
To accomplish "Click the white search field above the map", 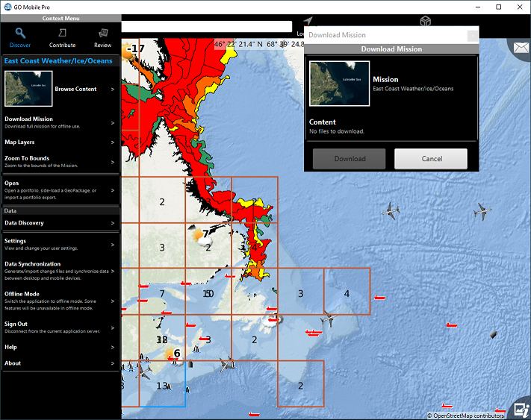I will [x=207, y=27].
